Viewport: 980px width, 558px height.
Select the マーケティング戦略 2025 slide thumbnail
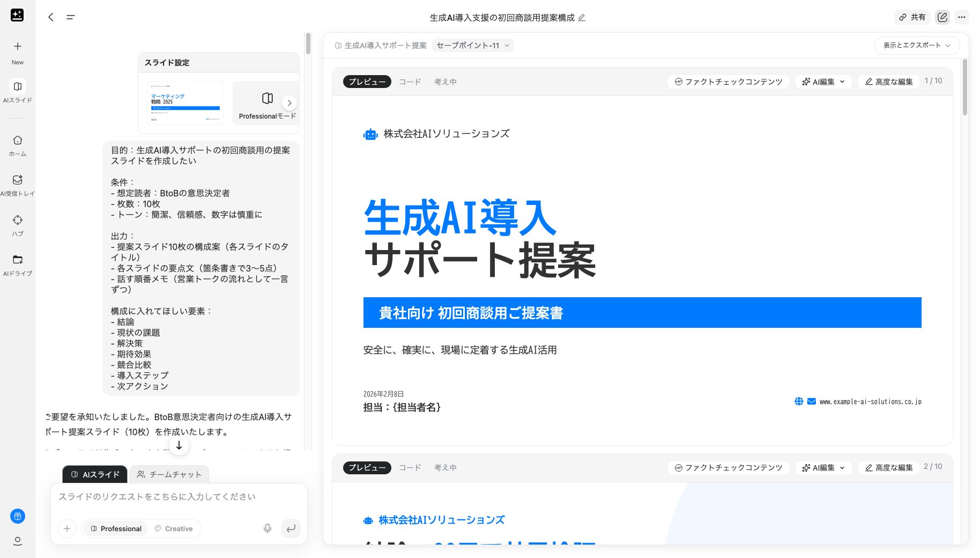point(185,102)
